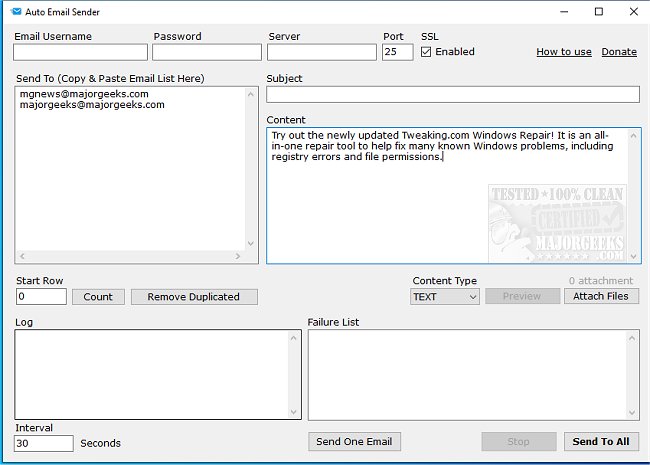Focus the Subject field
The height and width of the screenshot is (465, 650).
[x=453, y=94]
